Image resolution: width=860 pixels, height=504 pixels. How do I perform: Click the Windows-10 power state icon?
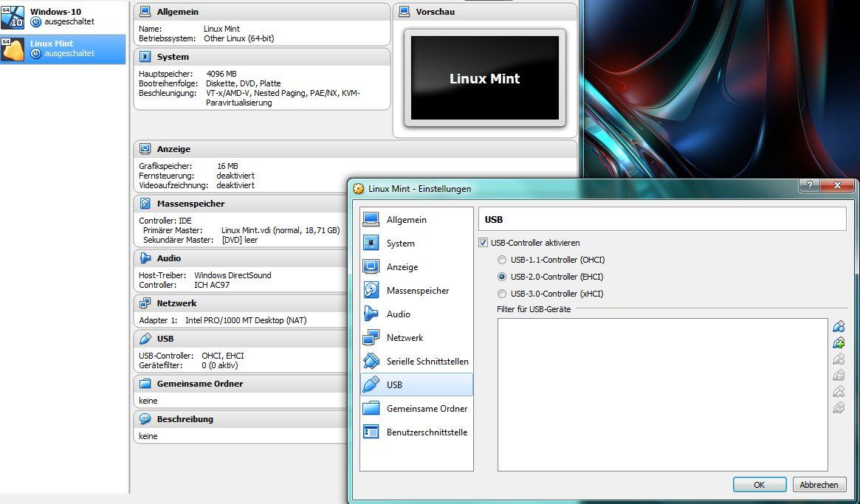coord(35,22)
